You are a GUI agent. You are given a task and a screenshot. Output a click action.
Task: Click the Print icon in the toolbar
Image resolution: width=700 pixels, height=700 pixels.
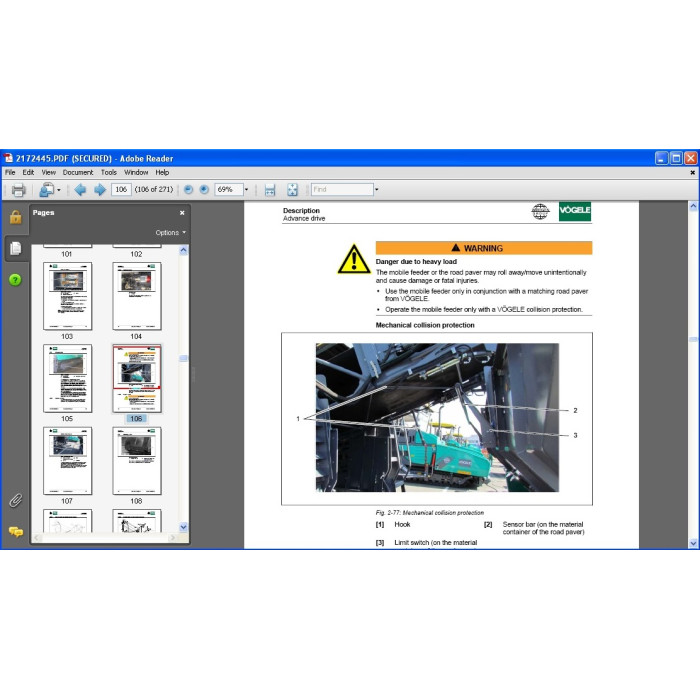(18, 190)
